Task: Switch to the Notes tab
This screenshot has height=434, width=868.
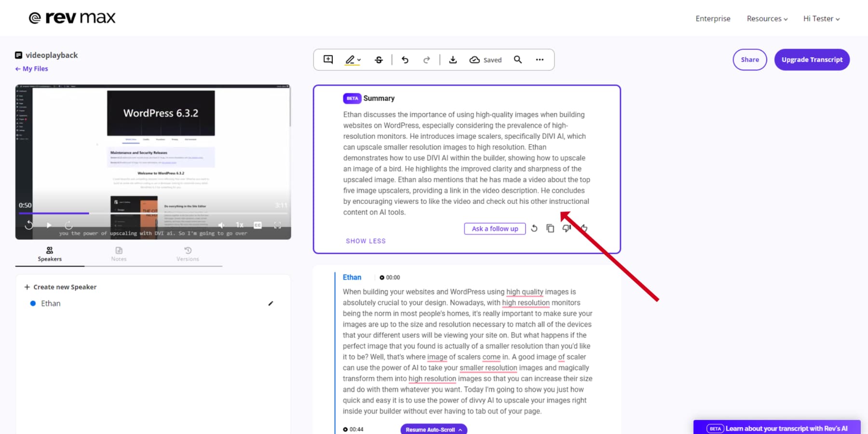Action: (x=119, y=254)
